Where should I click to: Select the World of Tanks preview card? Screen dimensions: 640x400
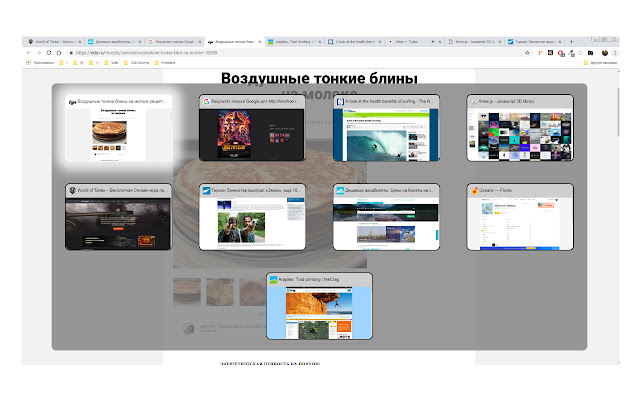coord(118,217)
